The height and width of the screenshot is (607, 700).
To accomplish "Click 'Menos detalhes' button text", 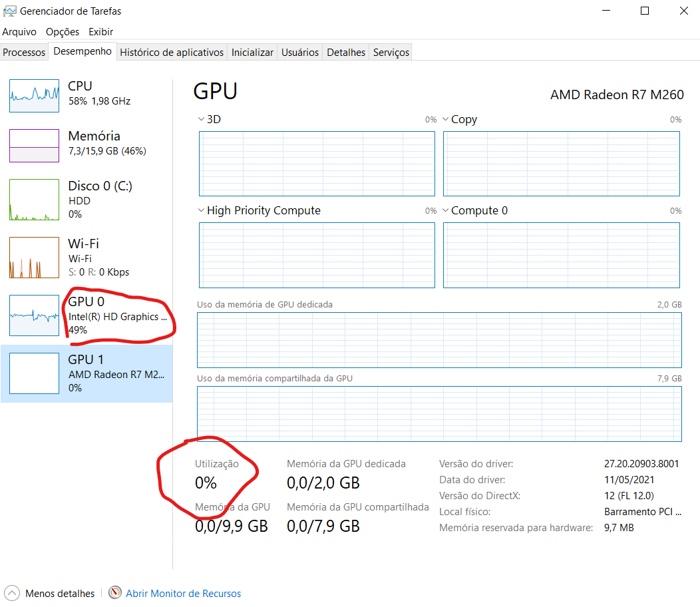I will [60, 593].
